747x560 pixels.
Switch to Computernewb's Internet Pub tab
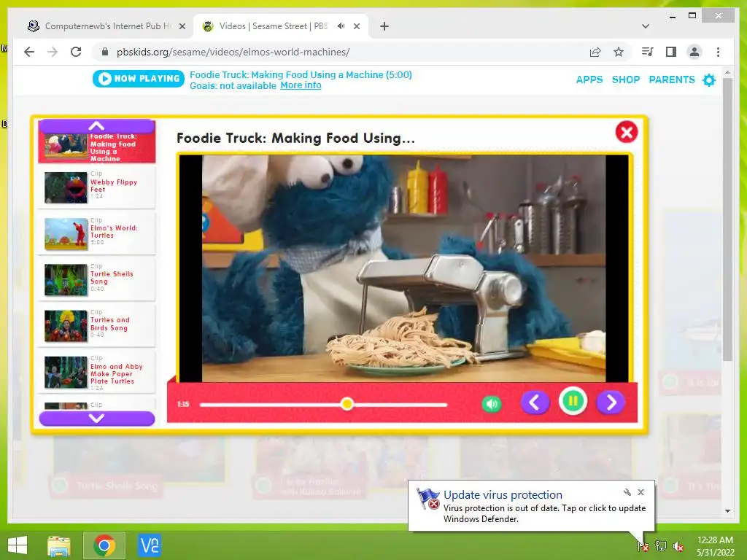pyautogui.click(x=107, y=26)
